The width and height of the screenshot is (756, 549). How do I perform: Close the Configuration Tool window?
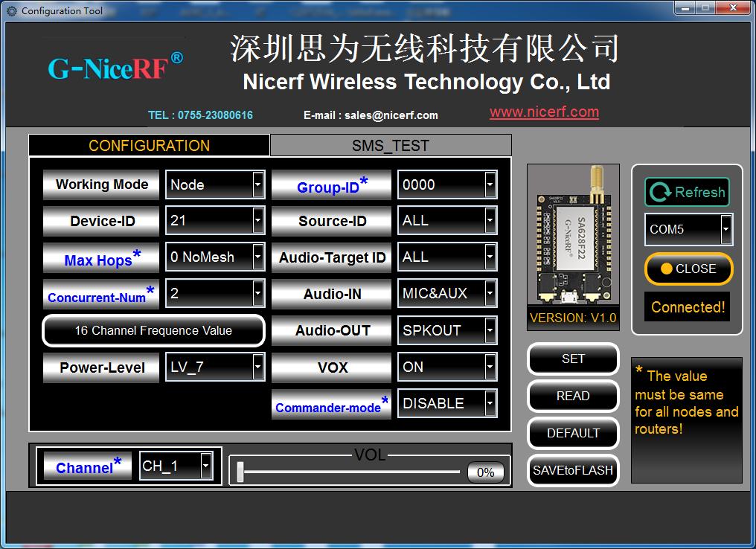click(x=734, y=7)
